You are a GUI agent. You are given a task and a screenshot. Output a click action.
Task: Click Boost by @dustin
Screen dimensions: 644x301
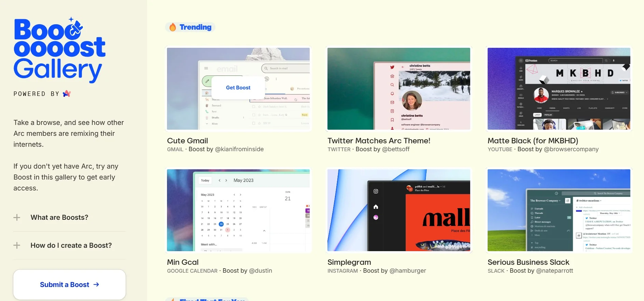click(x=247, y=271)
